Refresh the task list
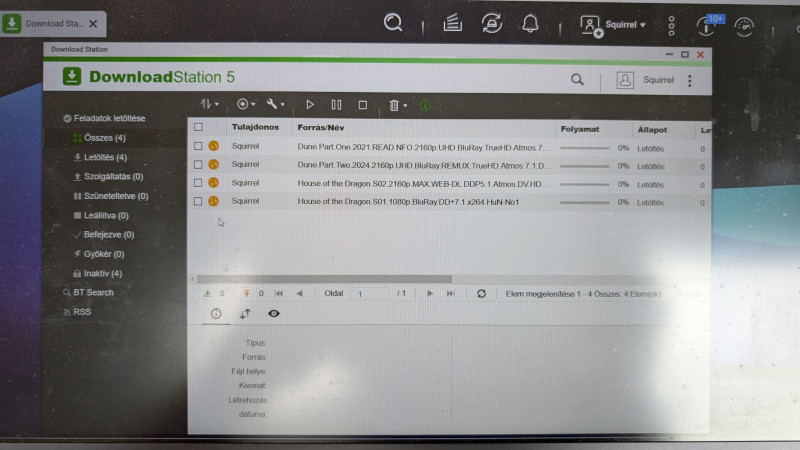The image size is (800, 450). tap(481, 293)
